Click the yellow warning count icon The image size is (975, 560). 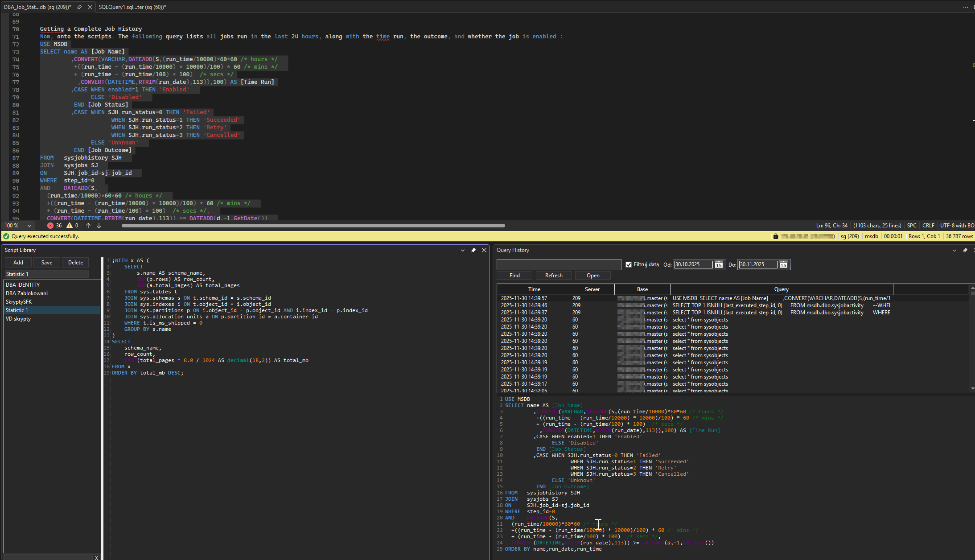click(x=70, y=226)
